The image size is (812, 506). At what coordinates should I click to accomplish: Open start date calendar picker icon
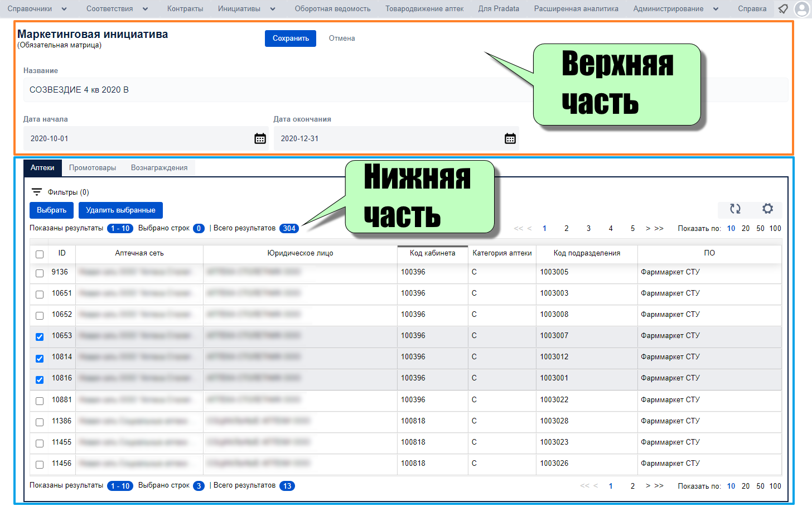[x=260, y=138]
